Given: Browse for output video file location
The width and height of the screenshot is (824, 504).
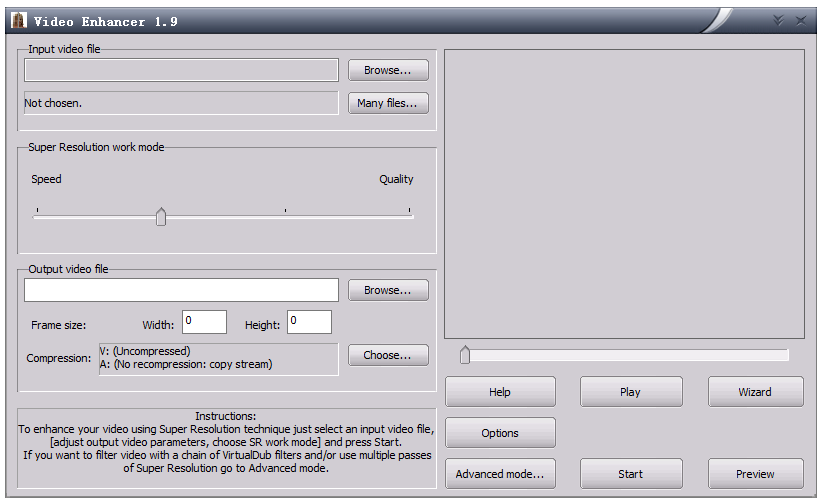Looking at the screenshot, I should 388,290.
